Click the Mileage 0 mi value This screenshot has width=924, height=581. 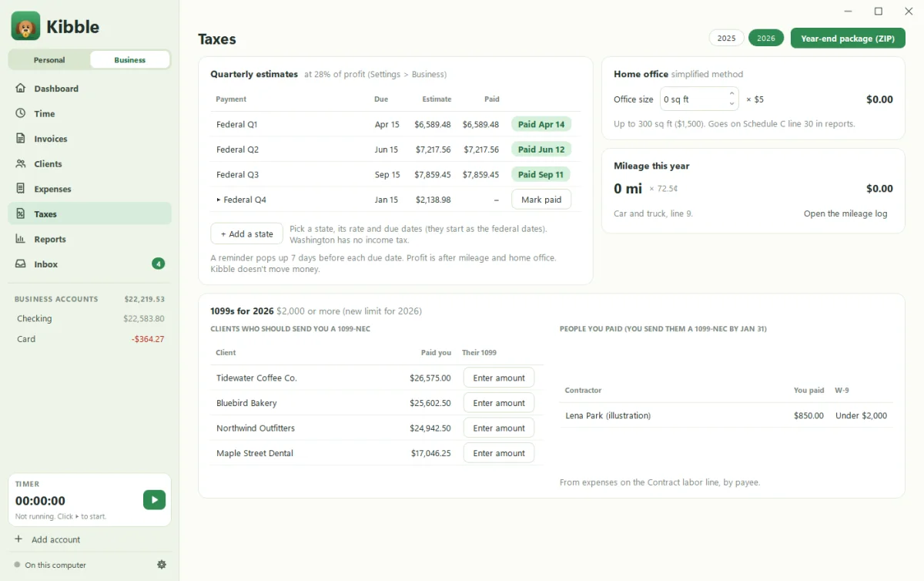[x=628, y=189]
